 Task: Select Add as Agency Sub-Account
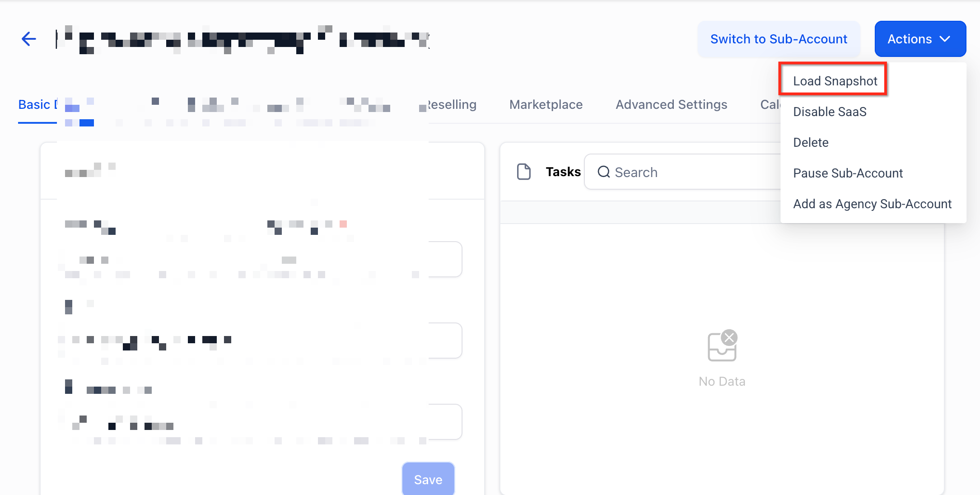[872, 204]
